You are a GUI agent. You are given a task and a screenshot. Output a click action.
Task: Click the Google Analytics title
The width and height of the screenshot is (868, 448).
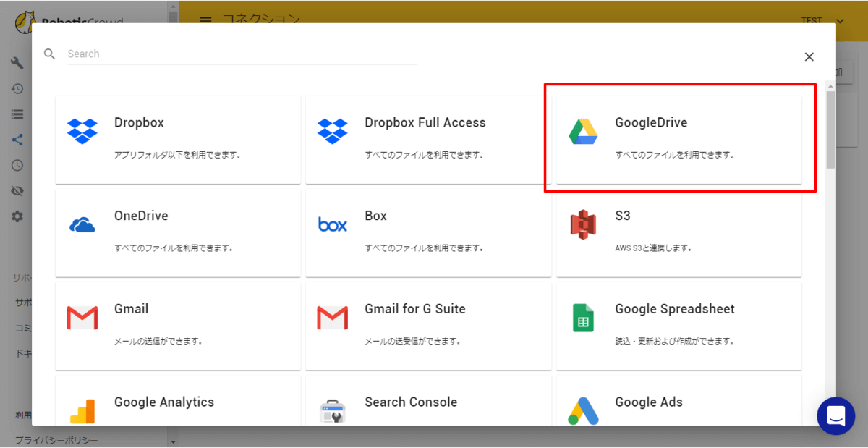164,402
